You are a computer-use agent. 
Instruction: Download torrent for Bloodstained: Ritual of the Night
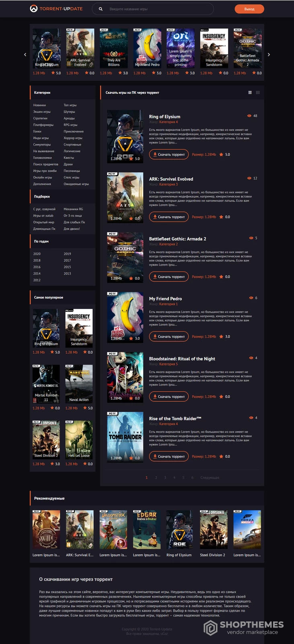pos(169,396)
